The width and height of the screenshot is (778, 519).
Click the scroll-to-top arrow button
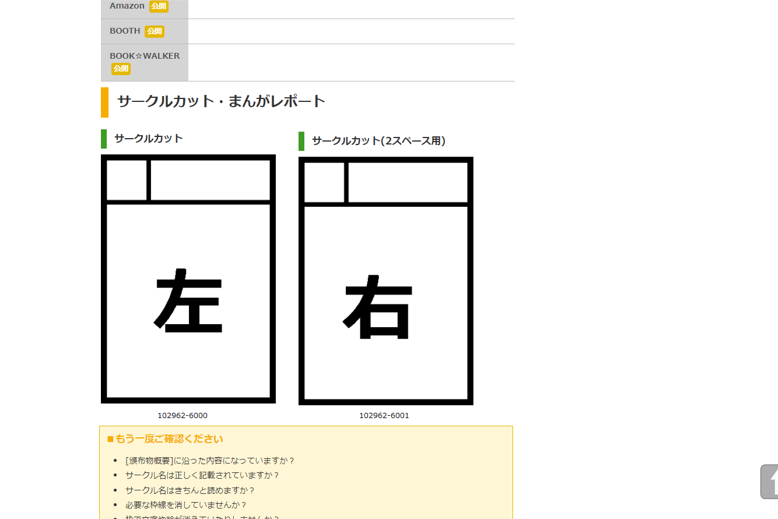pos(768,482)
